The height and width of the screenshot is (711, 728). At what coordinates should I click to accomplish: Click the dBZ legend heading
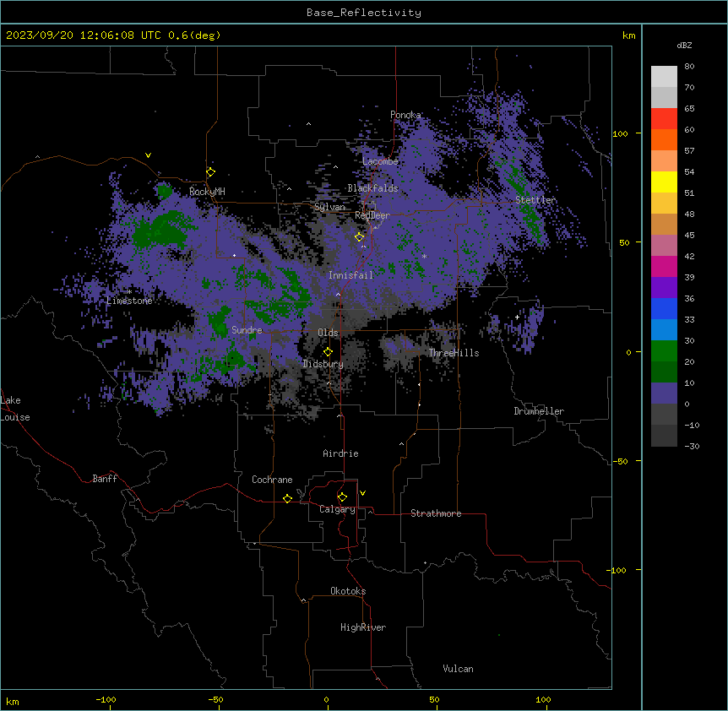click(x=684, y=46)
